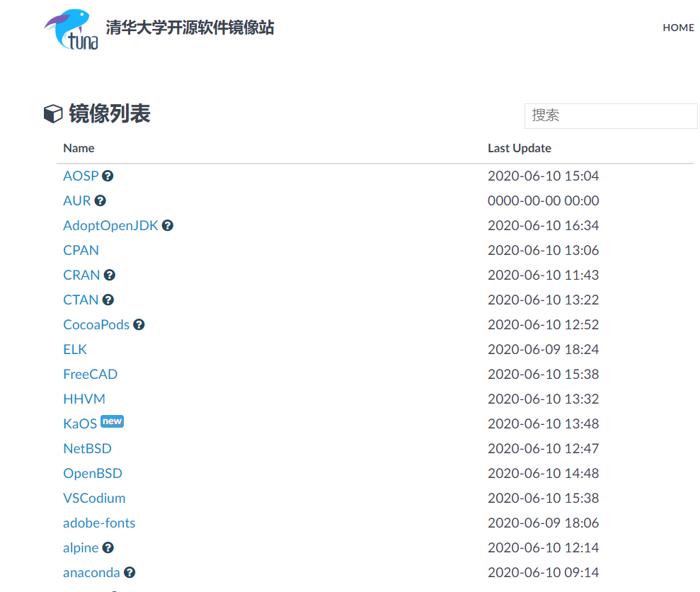
Task: Click the Last Update column header
Action: click(x=520, y=148)
